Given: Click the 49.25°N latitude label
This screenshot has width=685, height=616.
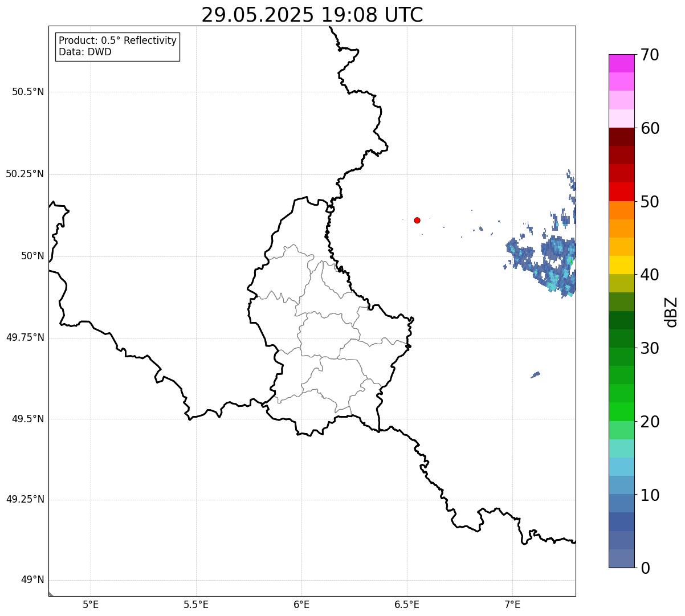Looking at the screenshot, I should pyautogui.click(x=25, y=499).
